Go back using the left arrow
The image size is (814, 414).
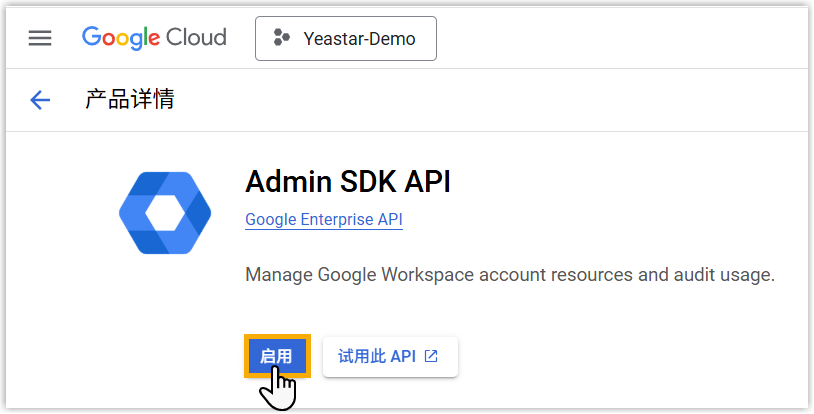(40, 100)
